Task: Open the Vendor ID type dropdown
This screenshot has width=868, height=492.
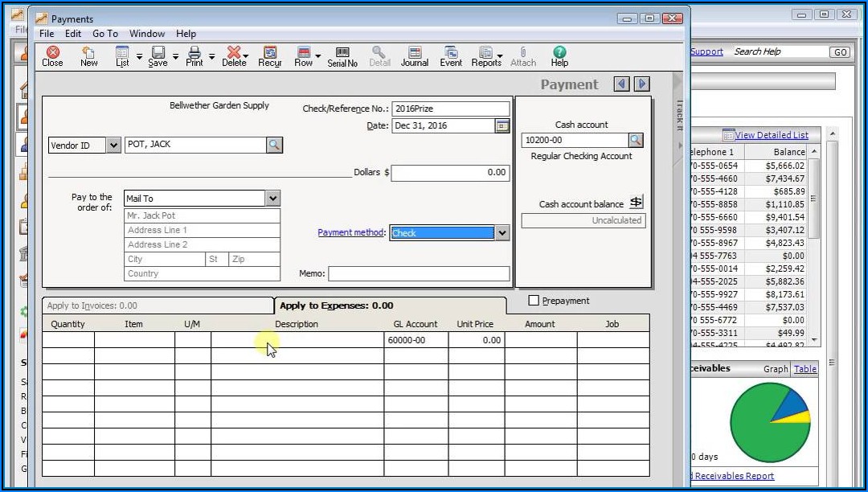Action: click(113, 146)
